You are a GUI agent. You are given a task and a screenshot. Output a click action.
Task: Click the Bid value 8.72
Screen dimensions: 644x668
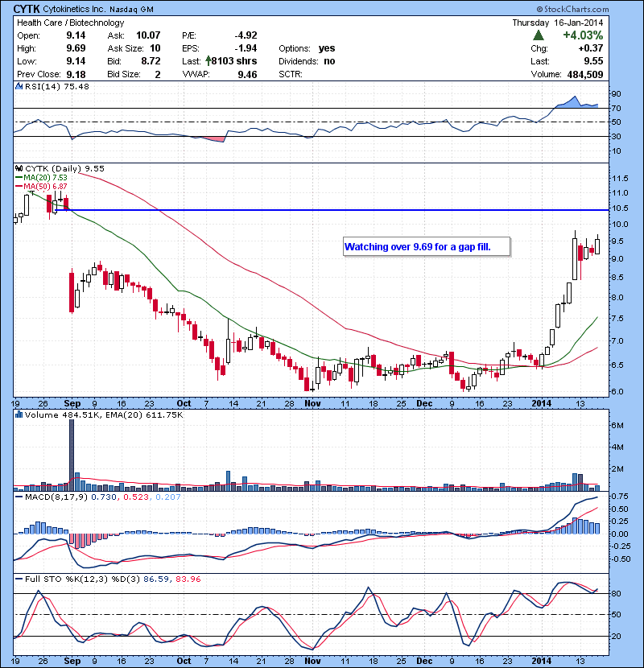pyautogui.click(x=151, y=61)
